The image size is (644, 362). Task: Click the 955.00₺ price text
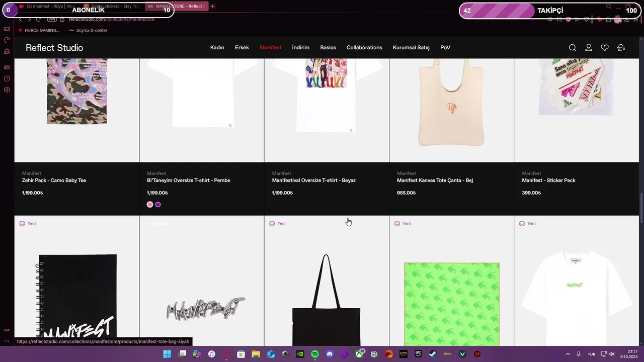coord(407,193)
